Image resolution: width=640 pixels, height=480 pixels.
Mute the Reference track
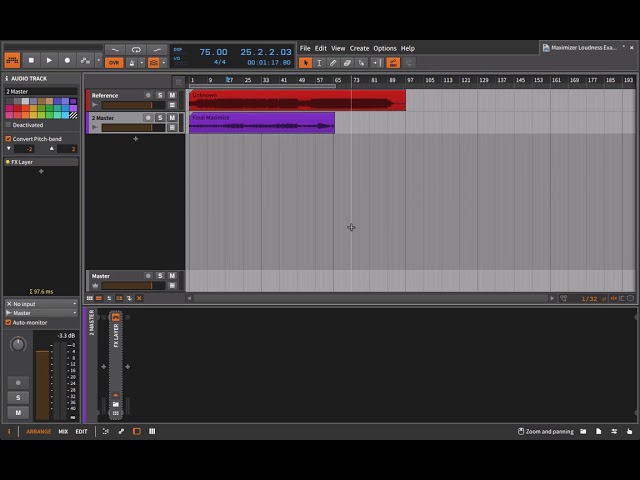click(x=172, y=95)
